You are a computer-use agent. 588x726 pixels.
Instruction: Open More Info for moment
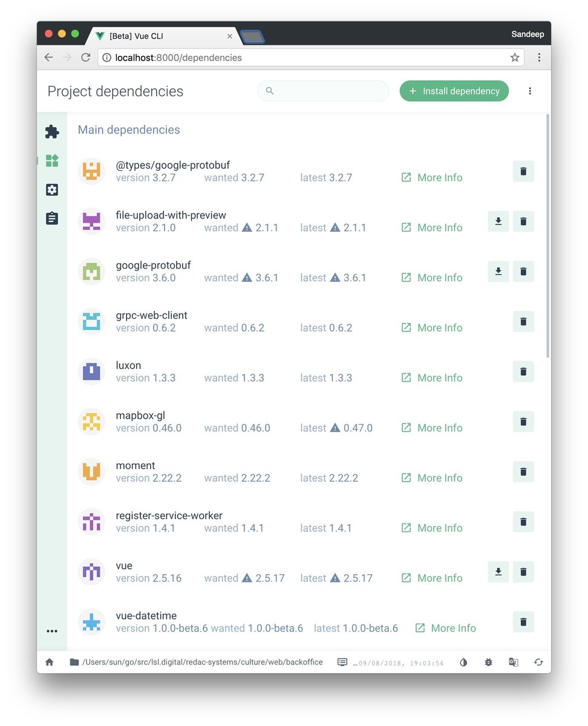pyautogui.click(x=432, y=478)
